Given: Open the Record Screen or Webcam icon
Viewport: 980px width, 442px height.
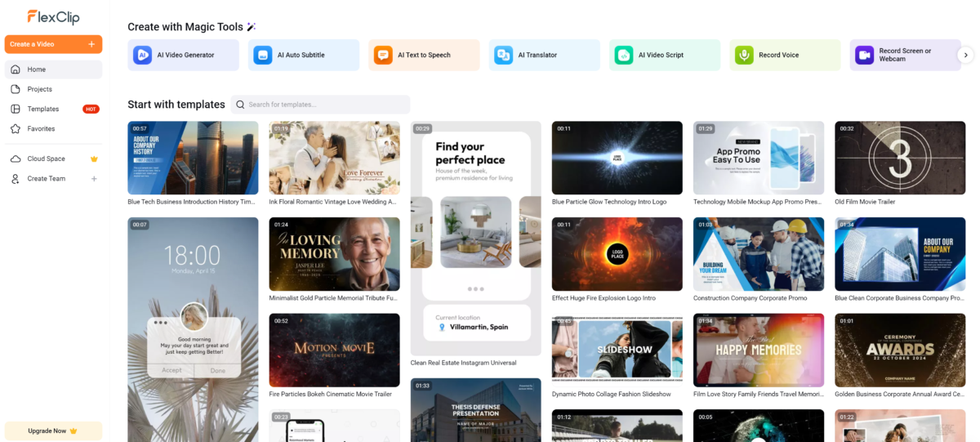Looking at the screenshot, I should pos(864,55).
